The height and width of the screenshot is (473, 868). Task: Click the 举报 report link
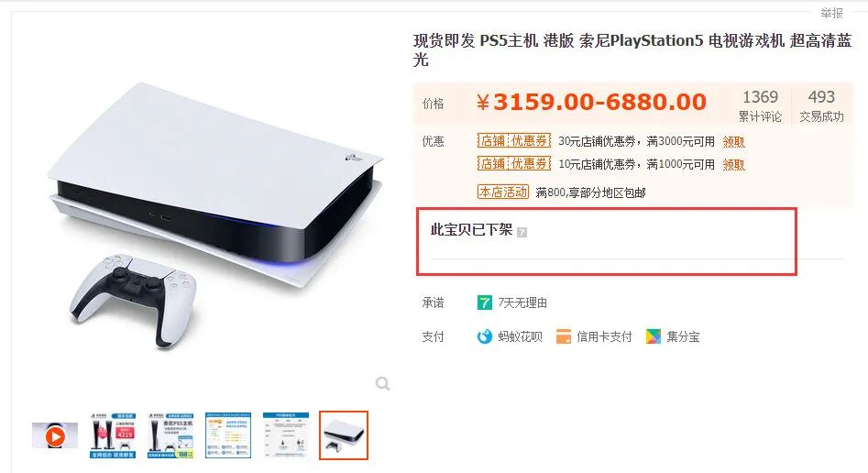tap(831, 13)
